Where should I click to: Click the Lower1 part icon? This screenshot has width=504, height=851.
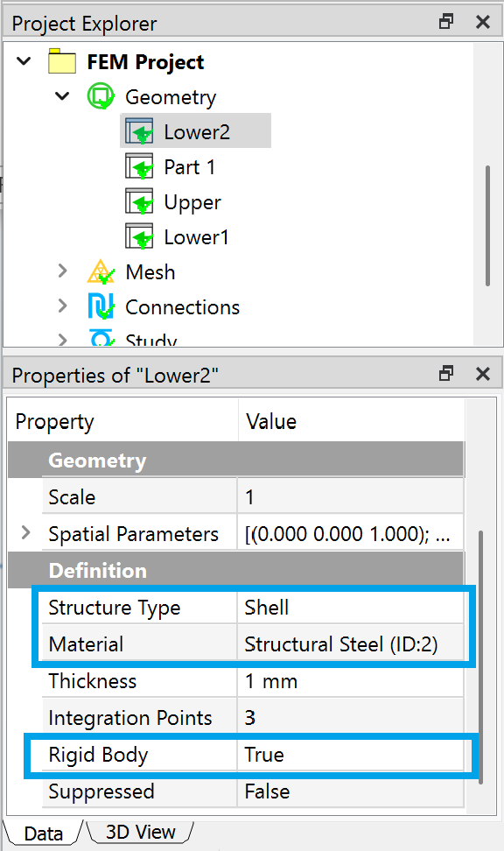(139, 236)
